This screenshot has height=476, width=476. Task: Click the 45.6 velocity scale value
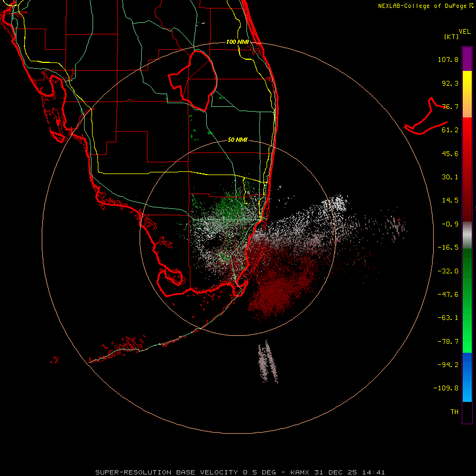coord(450,153)
